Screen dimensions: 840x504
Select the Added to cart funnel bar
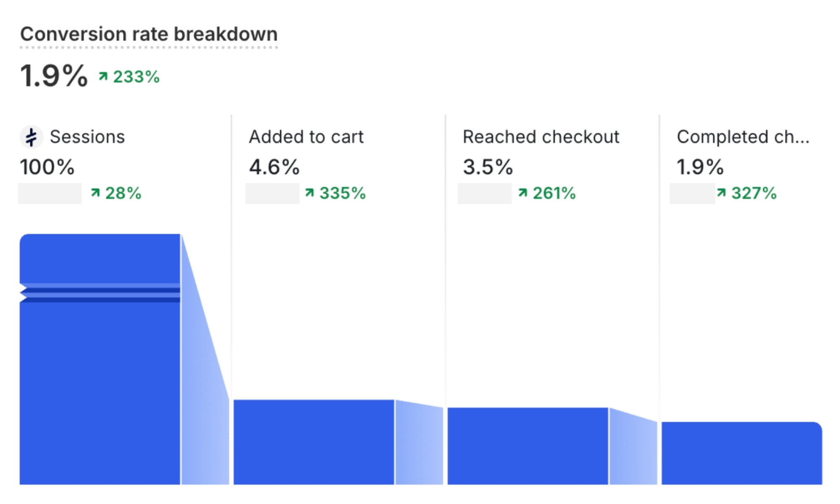point(314,442)
